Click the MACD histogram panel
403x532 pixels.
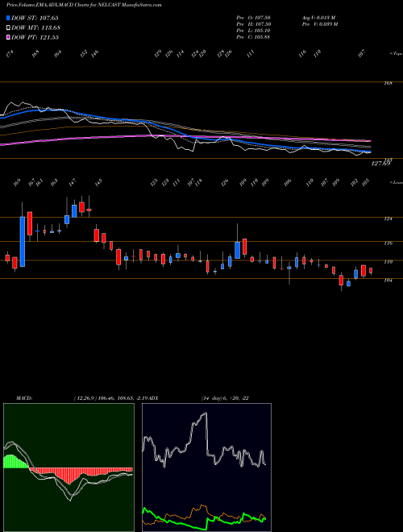tap(69, 468)
